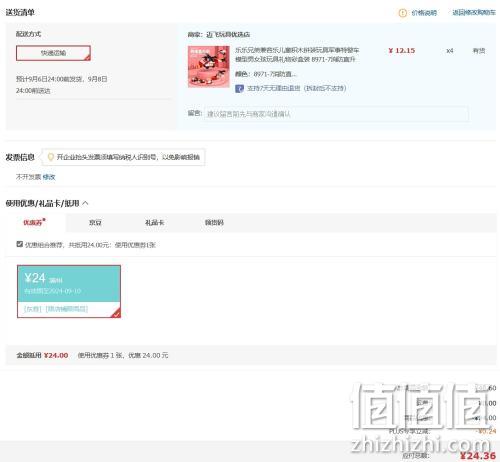The image size is (500, 462).
Task: Switch to the 礼品卡 tab
Action: point(154,222)
